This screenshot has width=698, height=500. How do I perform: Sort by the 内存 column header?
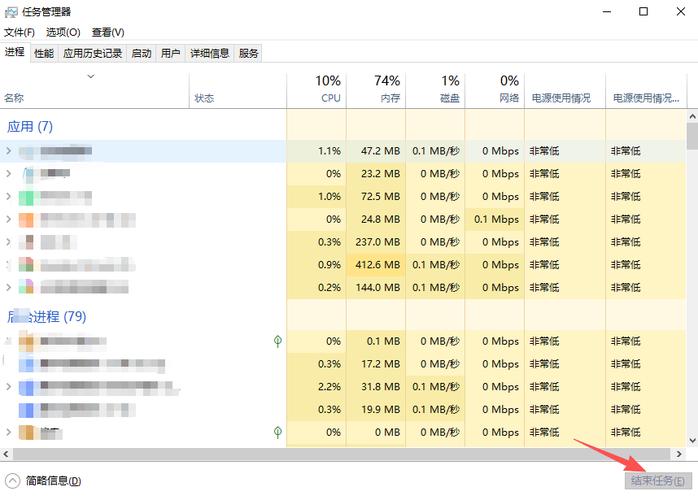(376, 89)
